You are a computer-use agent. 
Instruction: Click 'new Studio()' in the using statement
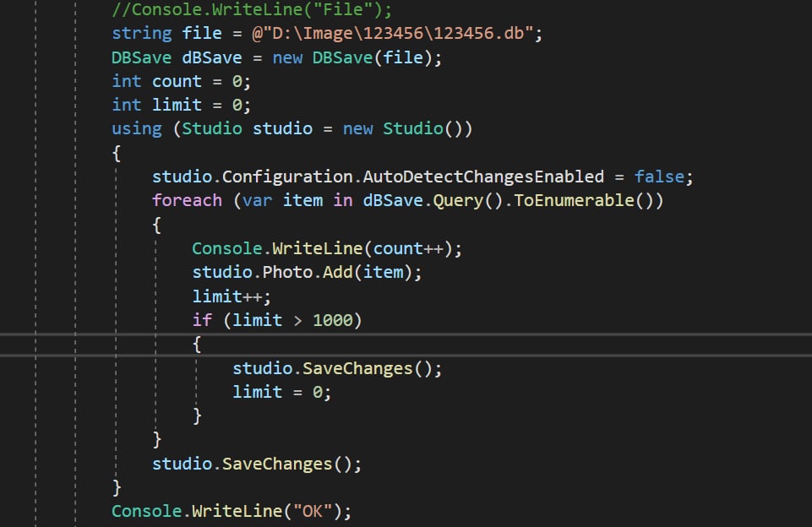click(407, 129)
